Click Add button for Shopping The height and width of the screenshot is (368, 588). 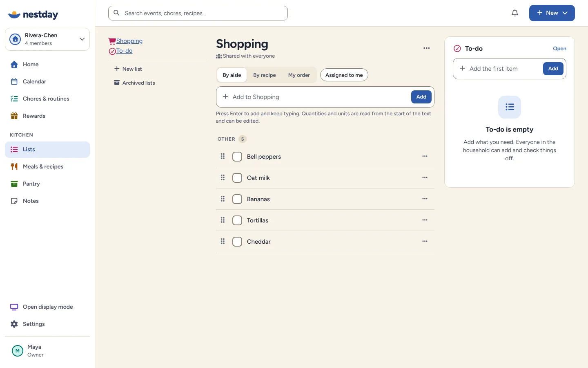(x=421, y=97)
